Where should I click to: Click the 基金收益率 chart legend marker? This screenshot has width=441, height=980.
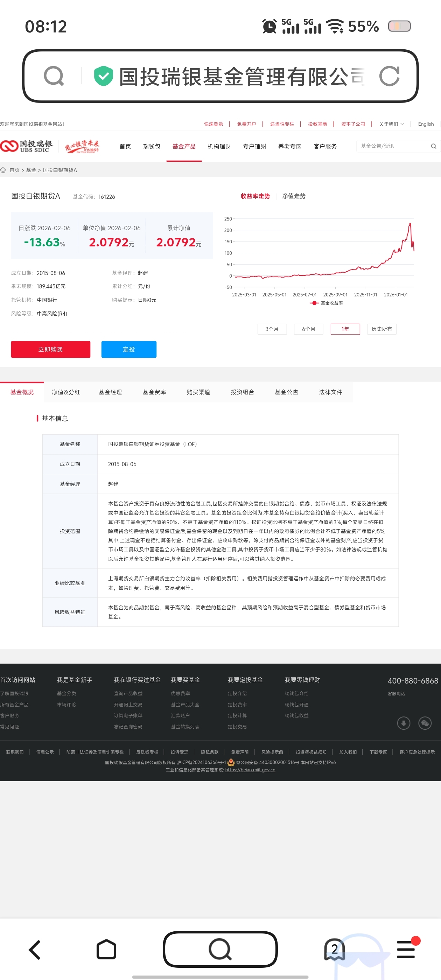[x=314, y=303]
